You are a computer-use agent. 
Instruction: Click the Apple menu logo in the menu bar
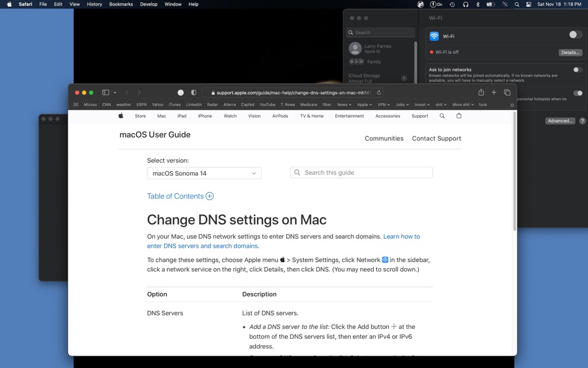point(9,4)
